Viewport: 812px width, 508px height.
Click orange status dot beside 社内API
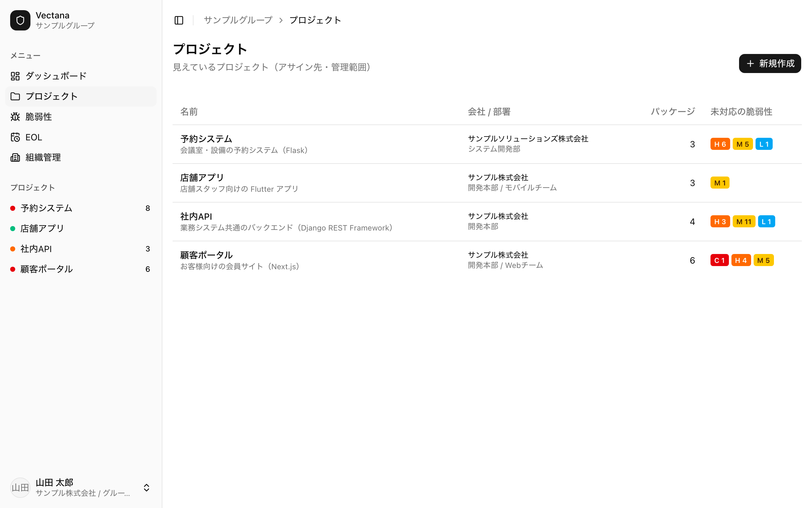coord(13,249)
